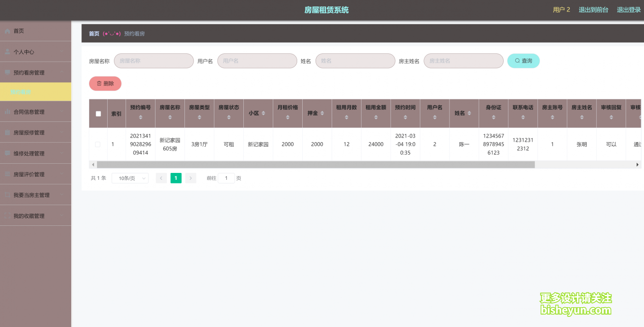Click the 用户名 search input field
The width and height of the screenshot is (644, 327).
click(257, 61)
